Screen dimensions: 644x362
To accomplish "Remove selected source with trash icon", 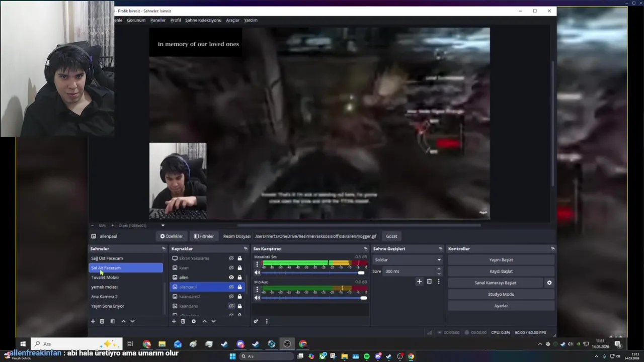I will click(183, 321).
